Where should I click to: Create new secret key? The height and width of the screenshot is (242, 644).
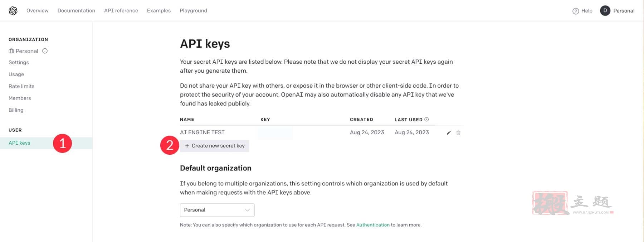point(214,146)
